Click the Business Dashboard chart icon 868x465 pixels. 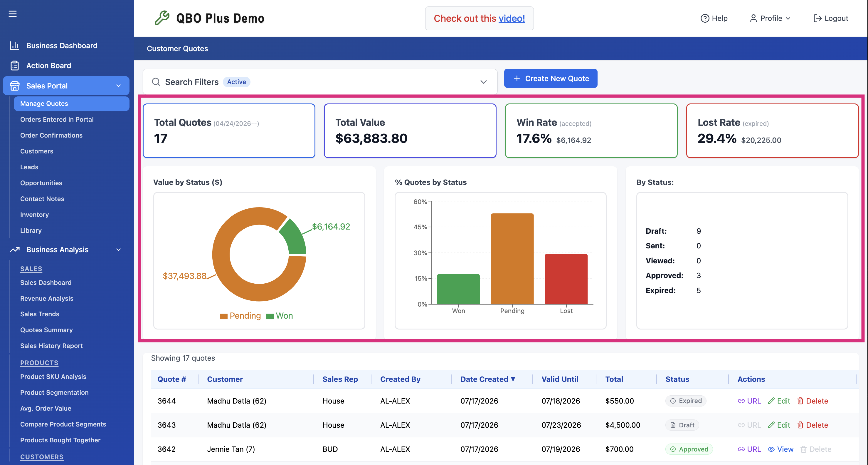[14, 46]
